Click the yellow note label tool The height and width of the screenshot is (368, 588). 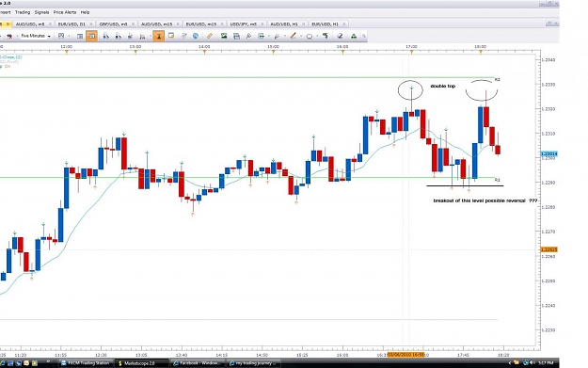pyautogui.click(x=171, y=36)
